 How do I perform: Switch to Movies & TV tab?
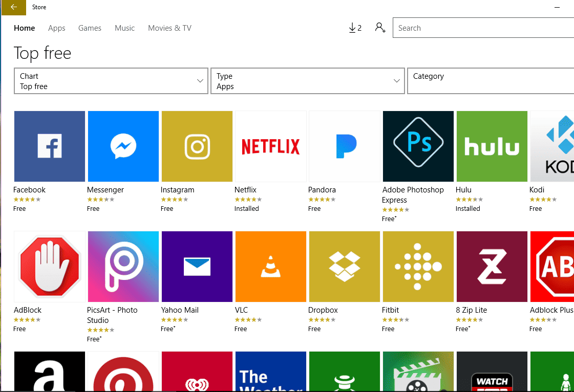pyautogui.click(x=169, y=28)
